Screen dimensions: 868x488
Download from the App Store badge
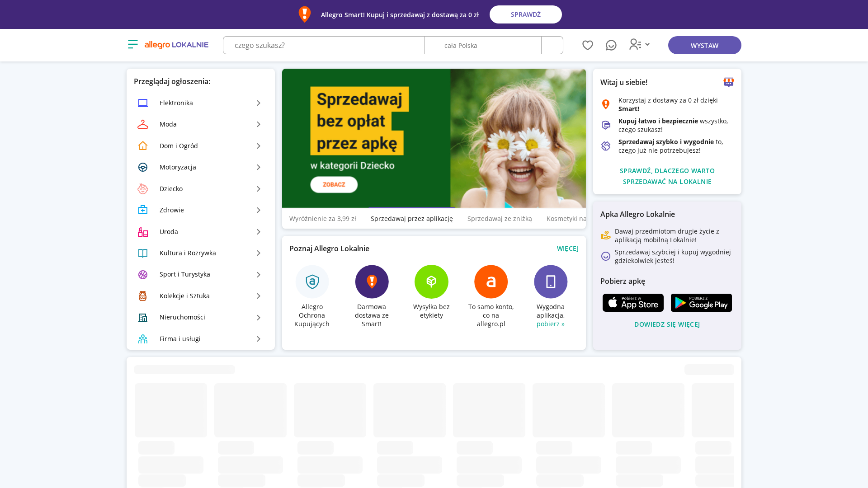pos(633,303)
